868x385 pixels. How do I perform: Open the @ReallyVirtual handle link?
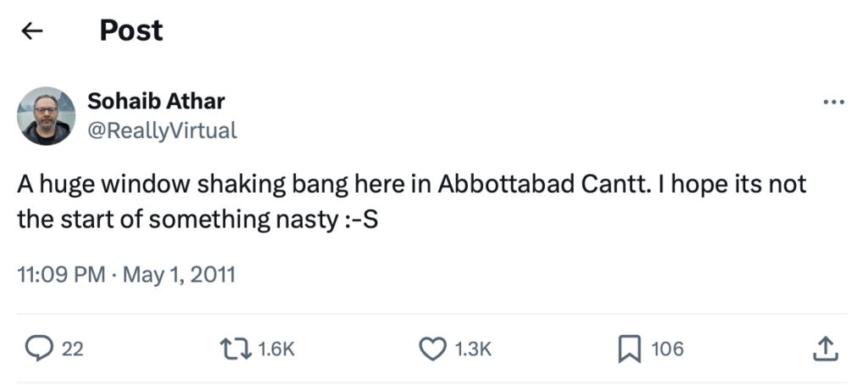click(162, 130)
